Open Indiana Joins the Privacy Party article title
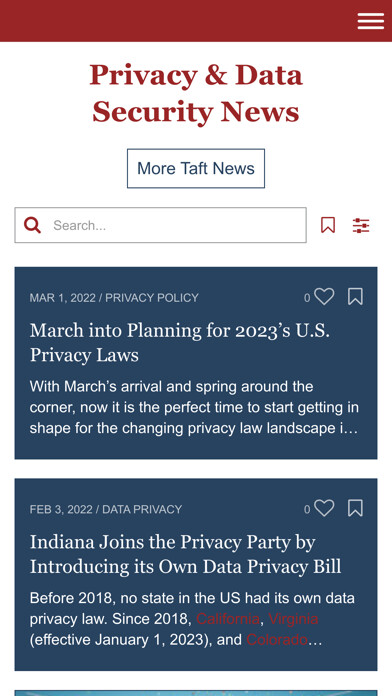This screenshot has height=696, width=392. click(x=185, y=554)
